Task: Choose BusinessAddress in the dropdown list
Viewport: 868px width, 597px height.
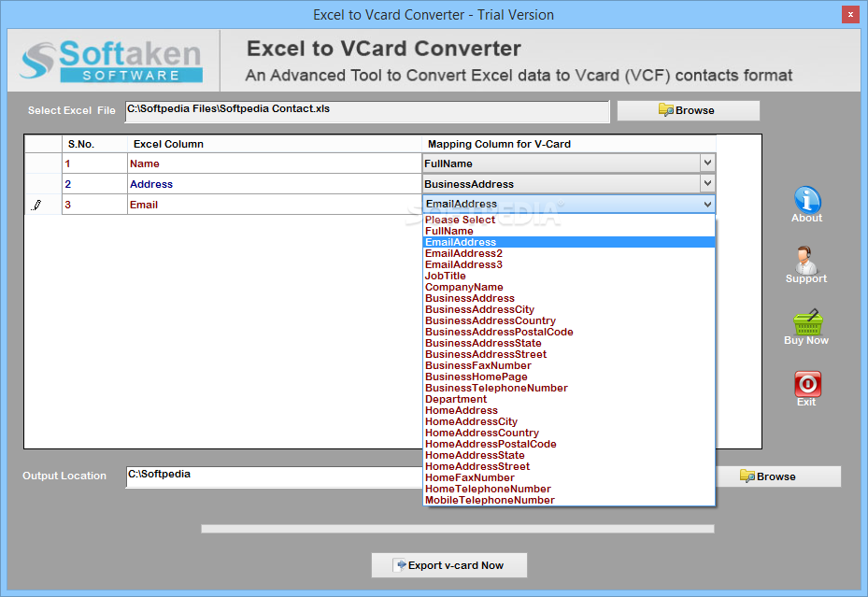Action: pyautogui.click(x=569, y=298)
